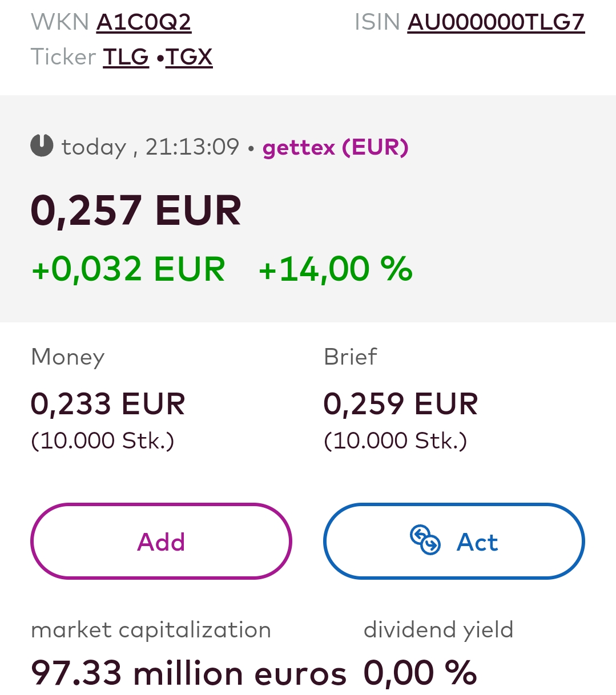Click the exchange arrows icon in Act button
The width and height of the screenshot is (616, 695).
pos(425,540)
